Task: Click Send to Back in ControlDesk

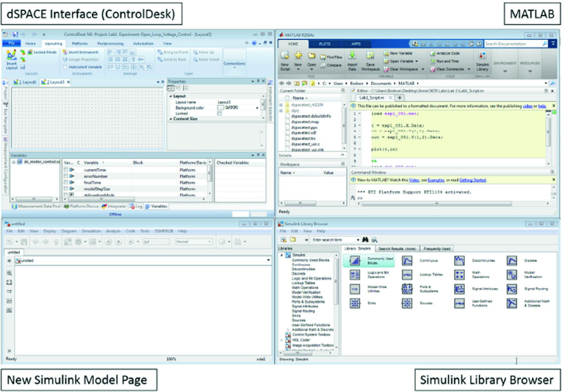Action: coord(172,60)
